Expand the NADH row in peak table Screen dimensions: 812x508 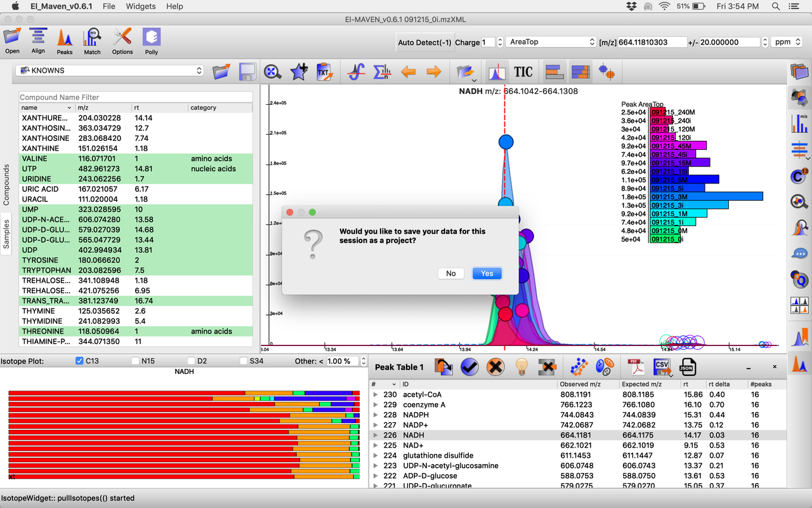pos(375,435)
